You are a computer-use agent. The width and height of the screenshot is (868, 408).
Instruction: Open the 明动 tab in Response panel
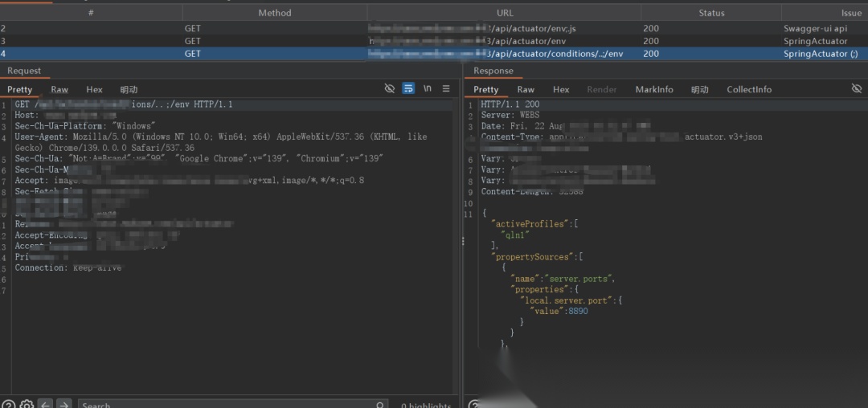coord(700,90)
